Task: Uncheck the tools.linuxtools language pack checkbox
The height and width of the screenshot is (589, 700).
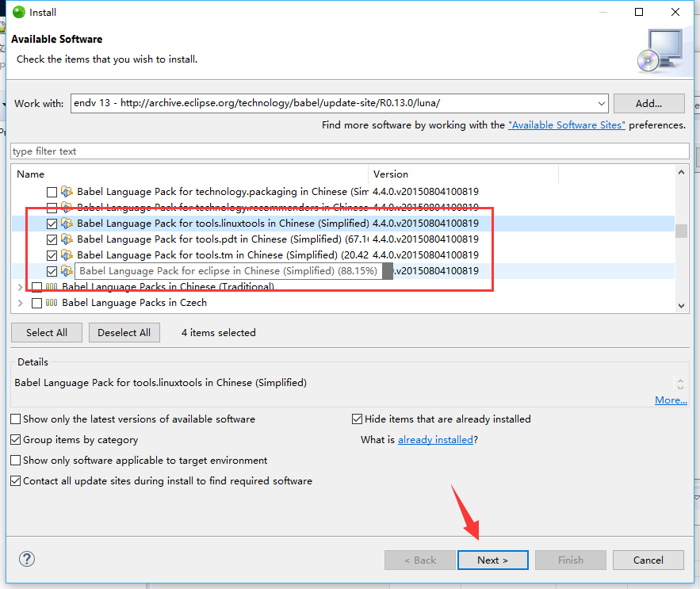Action: pos(52,224)
